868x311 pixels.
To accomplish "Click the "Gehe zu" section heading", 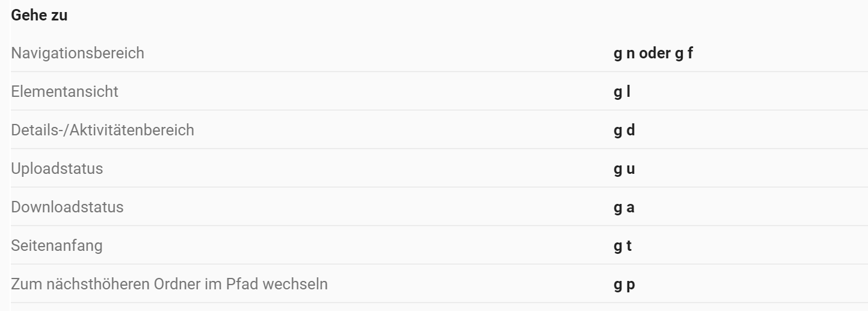I will [39, 16].
